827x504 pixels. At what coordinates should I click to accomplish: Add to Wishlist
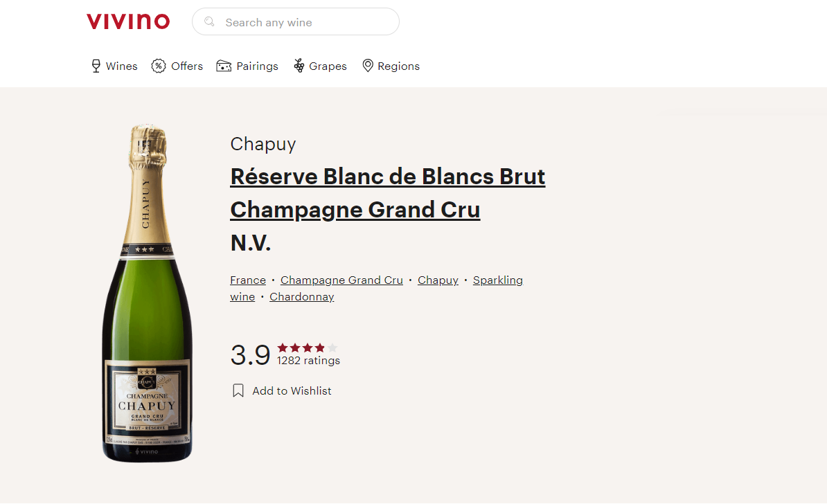pos(282,390)
